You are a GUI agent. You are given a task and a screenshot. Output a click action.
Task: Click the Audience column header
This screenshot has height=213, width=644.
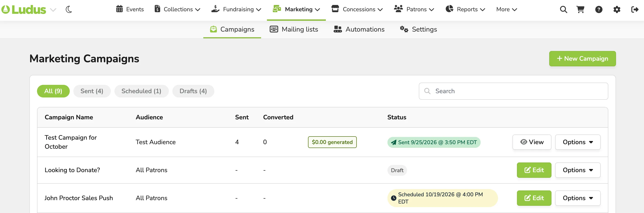click(x=149, y=117)
